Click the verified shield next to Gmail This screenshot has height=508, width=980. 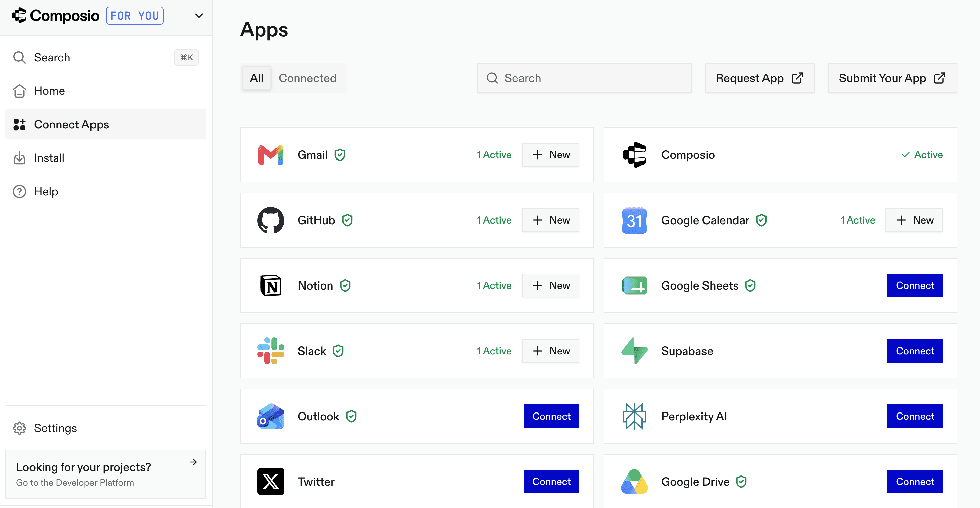340,155
